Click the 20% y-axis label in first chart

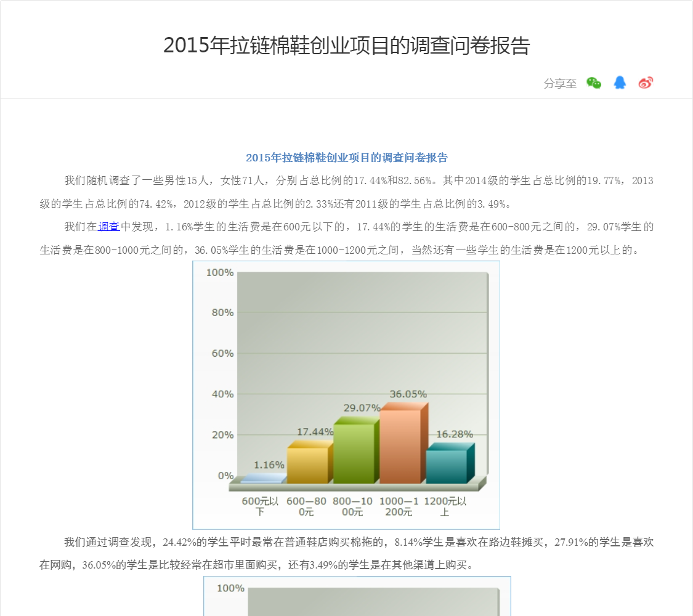tap(223, 435)
